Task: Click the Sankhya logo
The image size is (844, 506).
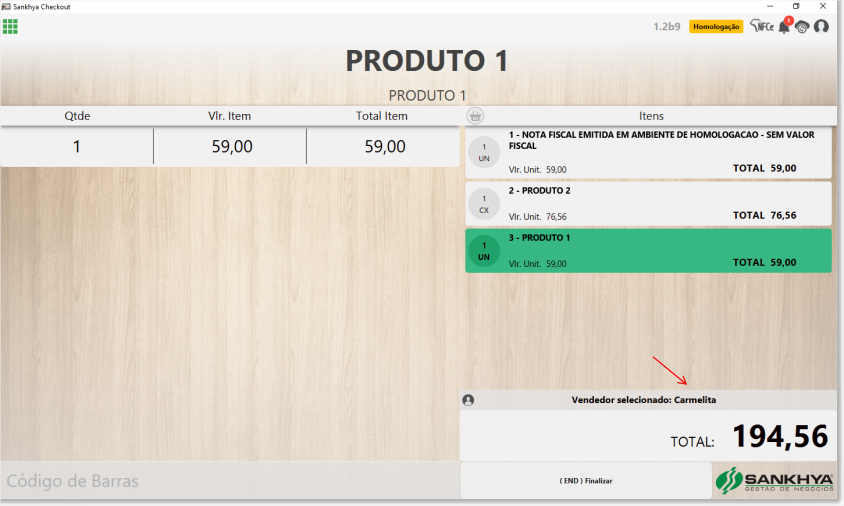Action: click(775, 480)
